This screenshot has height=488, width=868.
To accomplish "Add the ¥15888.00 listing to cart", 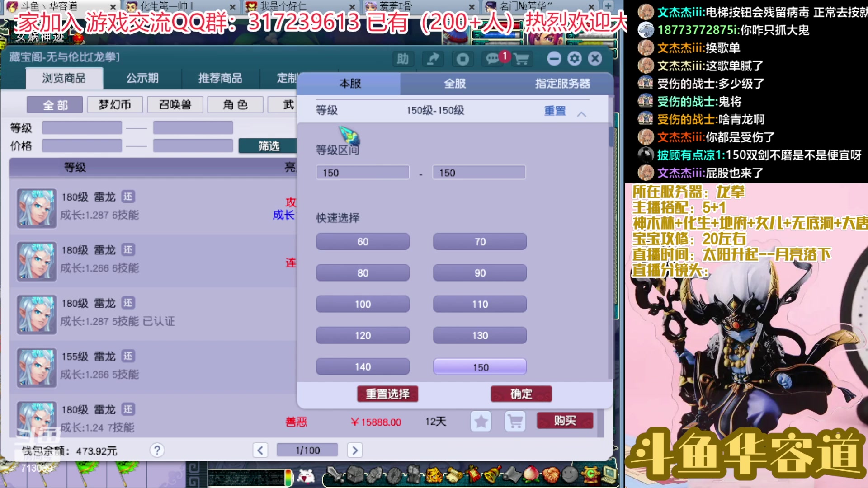I will tap(515, 422).
